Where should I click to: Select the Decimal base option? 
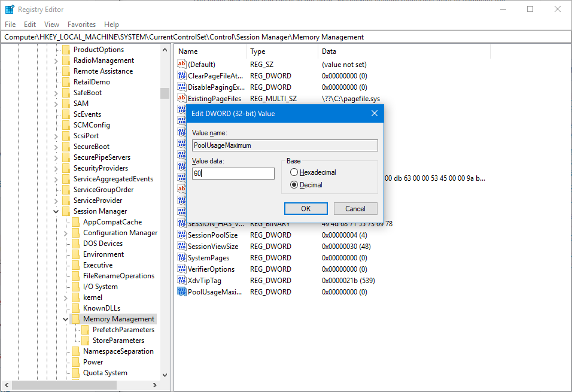(x=293, y=184)
